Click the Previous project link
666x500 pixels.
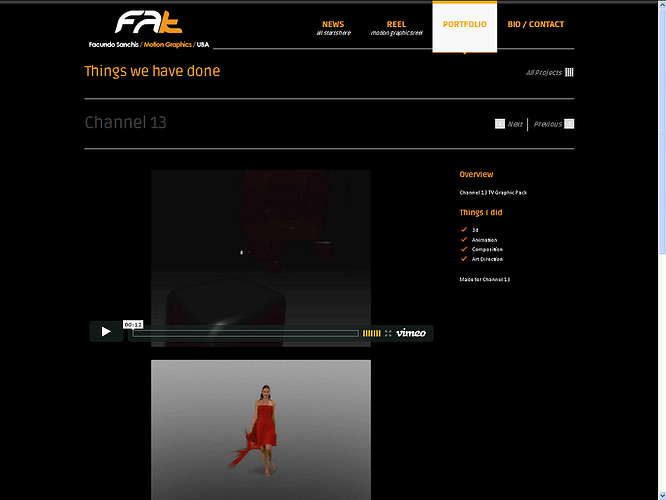(547, 124)
